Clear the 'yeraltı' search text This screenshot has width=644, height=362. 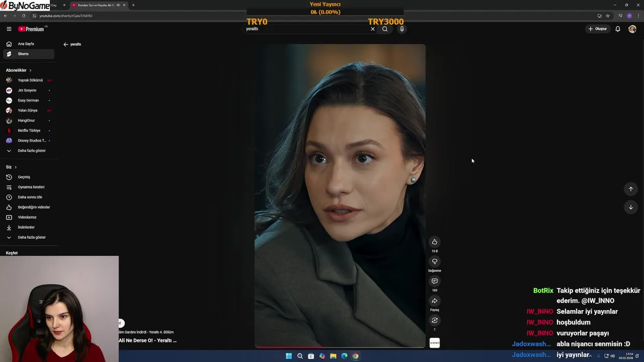pyautogui.click(x=373, y=29)
